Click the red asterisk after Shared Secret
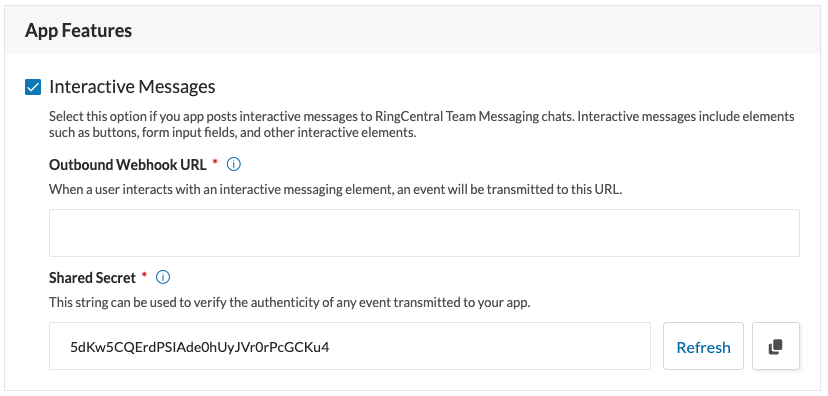 (144, 275)
